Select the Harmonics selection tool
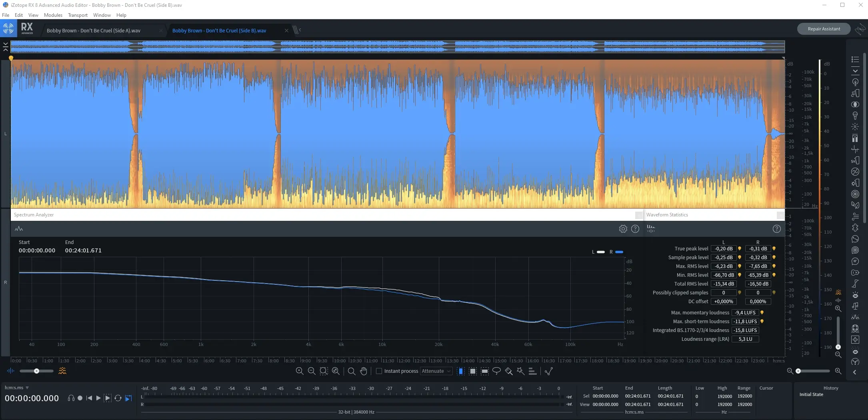The width and height of the screenshot is (868, 420). click(532, 371)
